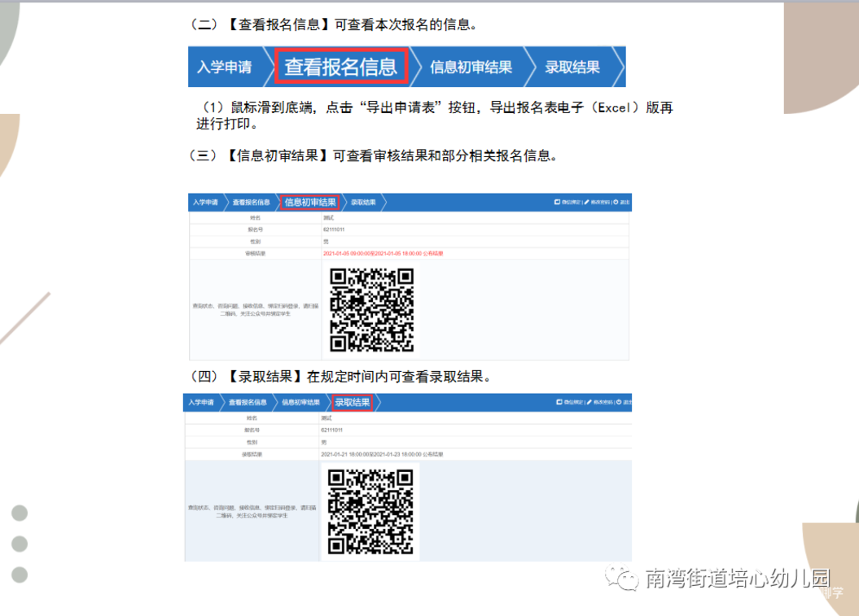This screenshot has width=859, height=616.
Task: Click pencil change-password icon in 初审结果 panel
Action: (x=587, y=202)
